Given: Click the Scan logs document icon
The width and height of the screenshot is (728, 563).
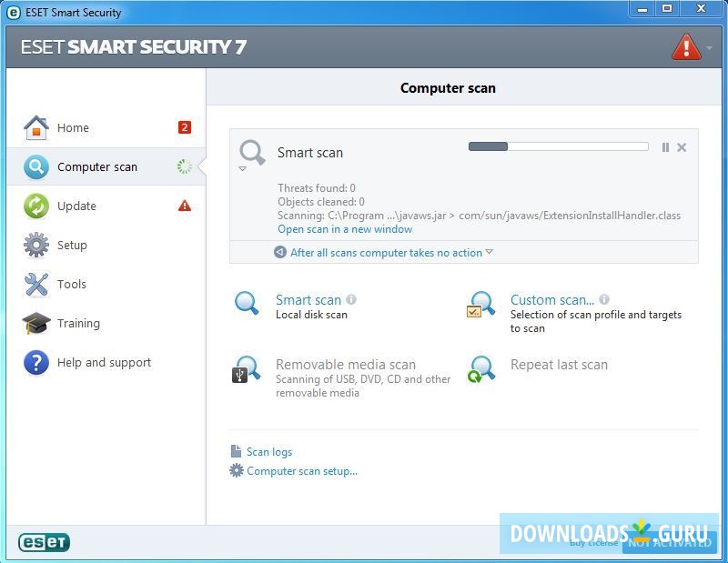Looking at the screenshot, I should 236,451.
